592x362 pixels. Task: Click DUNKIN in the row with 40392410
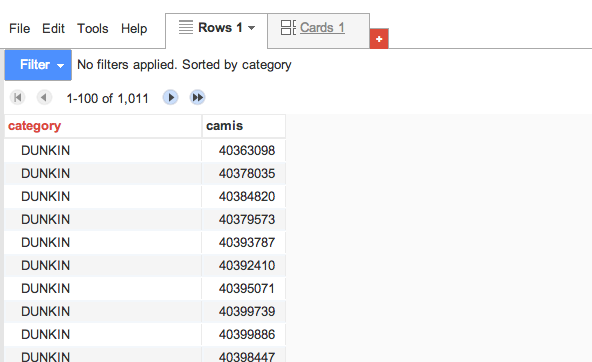tap(46, 266)
